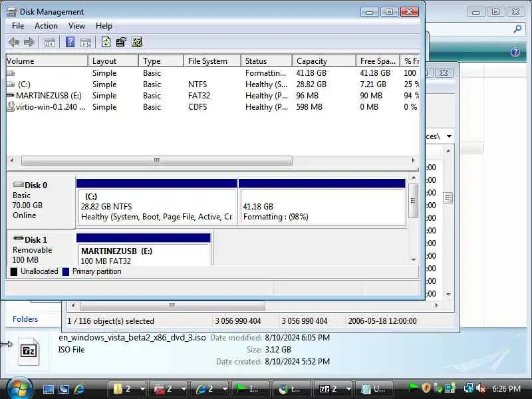This screenshot has width=532, height=399.
Task: Sort by the File System column header
Action: [212, 61]
